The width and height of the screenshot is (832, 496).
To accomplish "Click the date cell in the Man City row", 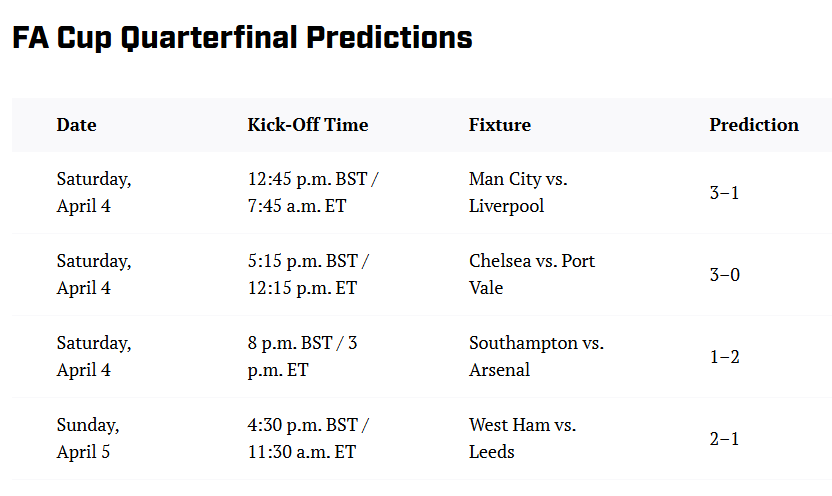I will (93, 192).
